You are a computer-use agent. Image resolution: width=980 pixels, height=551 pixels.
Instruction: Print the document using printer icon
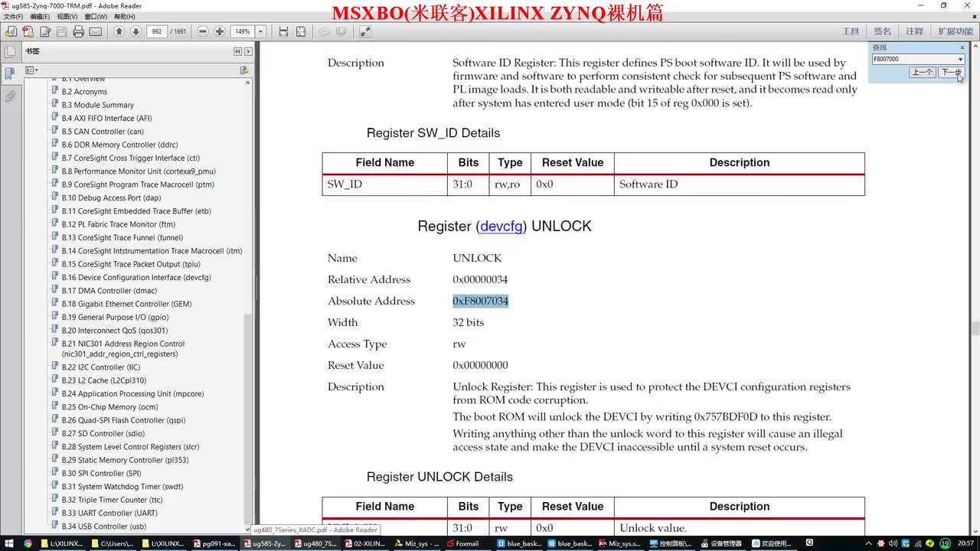[78, 31]
